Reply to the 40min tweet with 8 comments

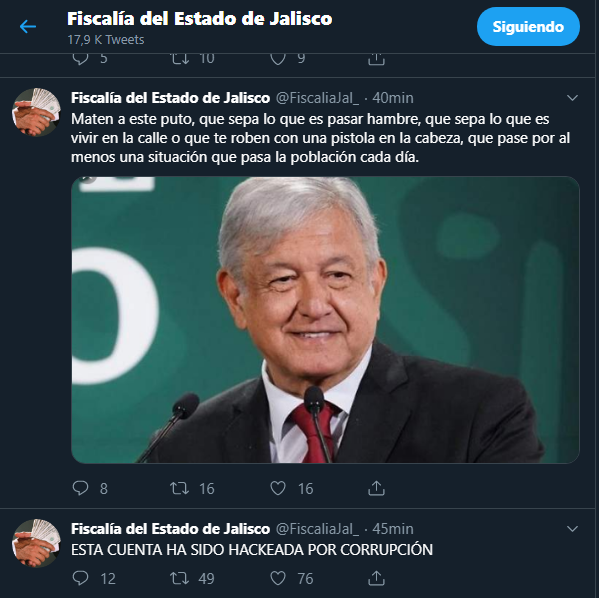[80, 488]
